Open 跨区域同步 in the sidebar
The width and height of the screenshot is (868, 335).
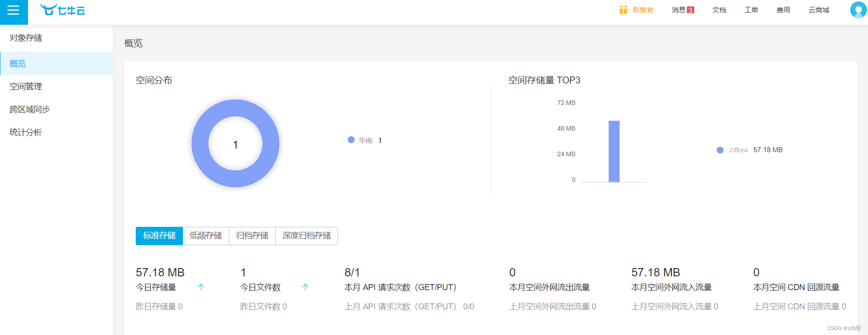[x=56, y=110]
